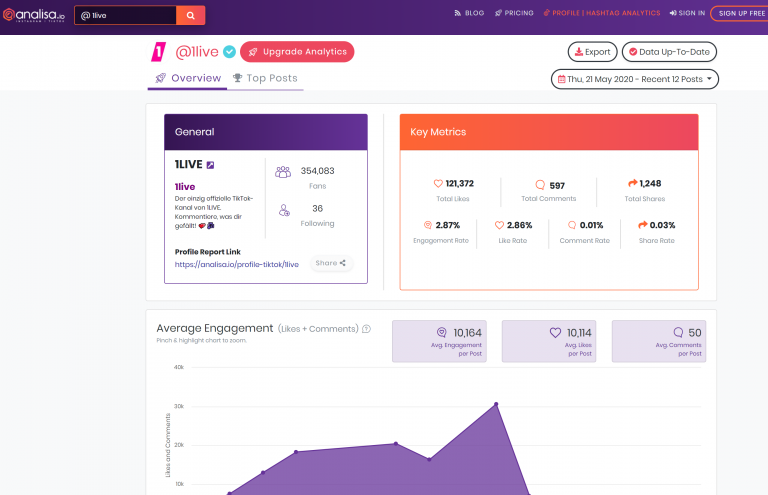The image size is (768, 495).
Task: Click the Average Engagement help question icon
Action: [x=366, y=329]
